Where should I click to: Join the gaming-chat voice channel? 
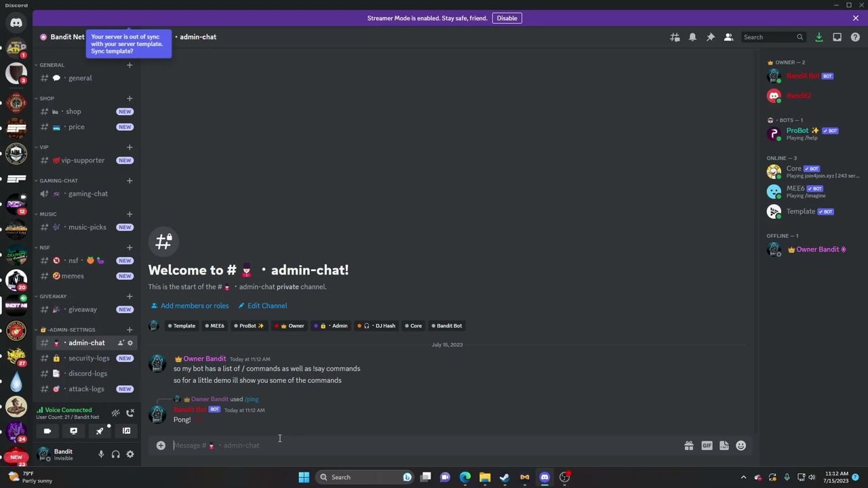[x=87, y=194]
